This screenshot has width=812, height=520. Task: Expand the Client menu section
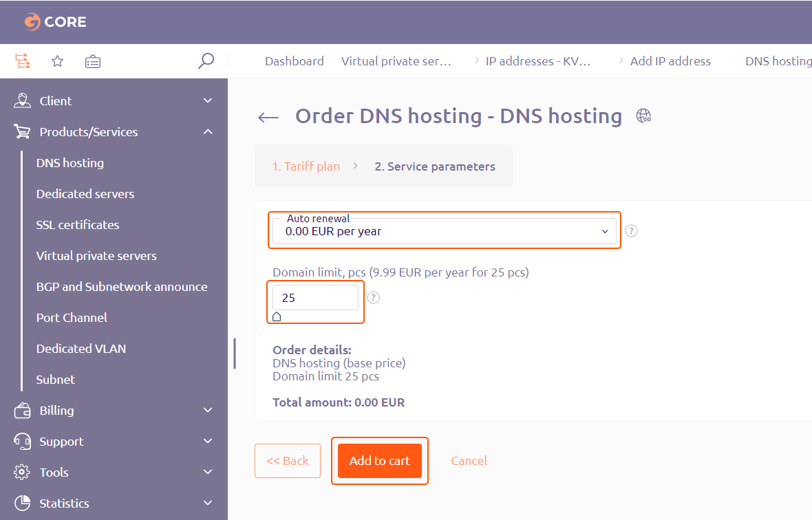[114, 101]
